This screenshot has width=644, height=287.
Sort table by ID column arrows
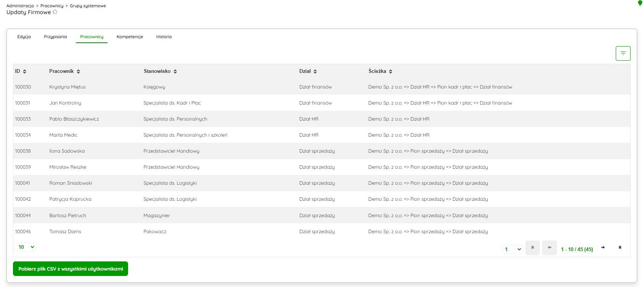point(24,71)
